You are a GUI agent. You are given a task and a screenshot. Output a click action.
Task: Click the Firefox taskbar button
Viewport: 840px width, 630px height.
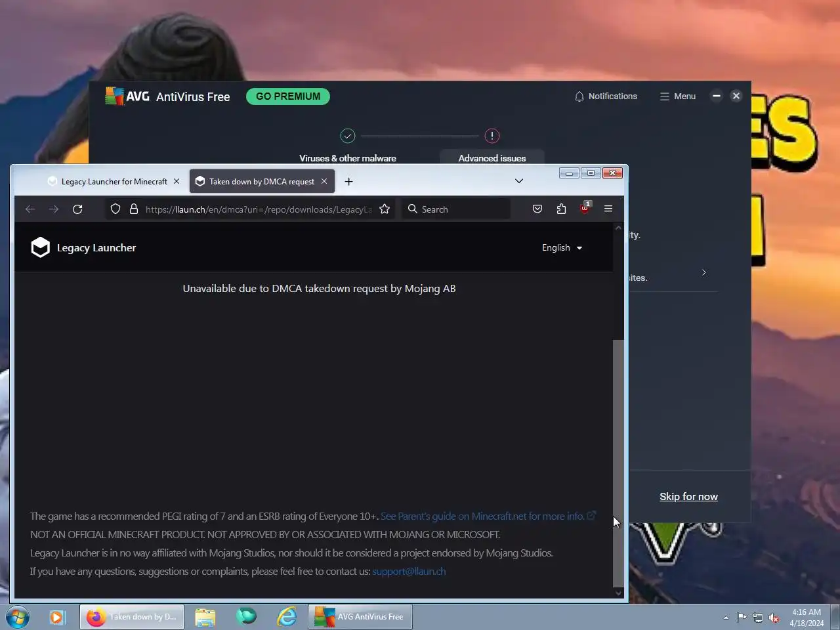pos(132,617)
